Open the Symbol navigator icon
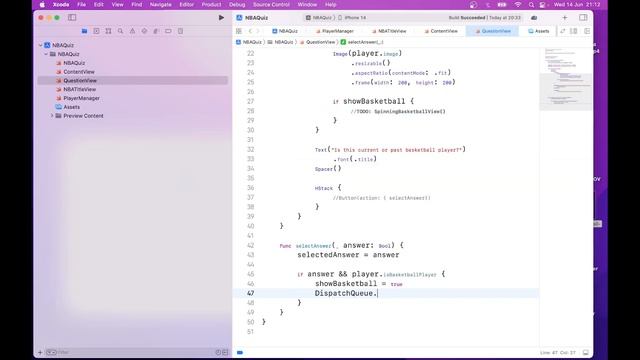Image resolution: width=640 pixels, height=360 pixels. point(108,31)
